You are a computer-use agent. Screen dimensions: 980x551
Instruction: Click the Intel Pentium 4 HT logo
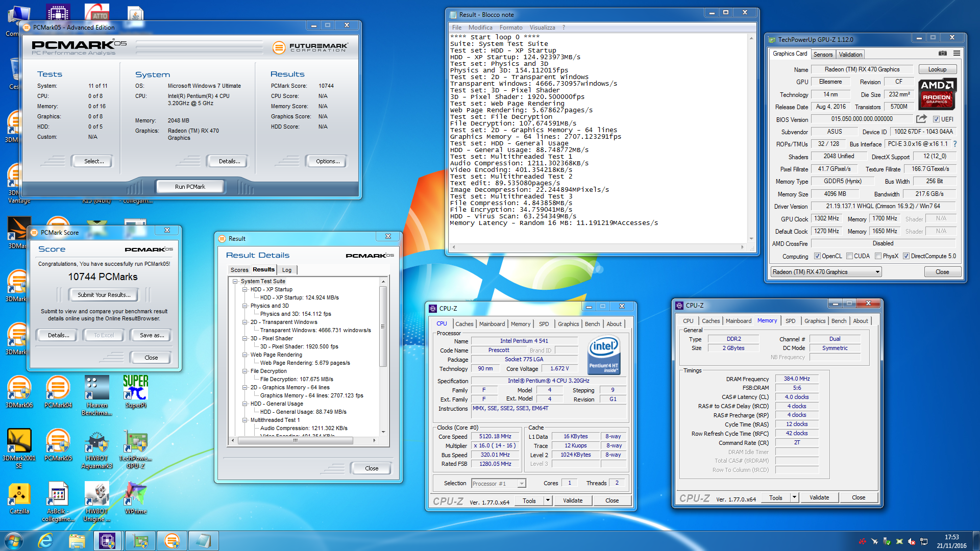604,354
